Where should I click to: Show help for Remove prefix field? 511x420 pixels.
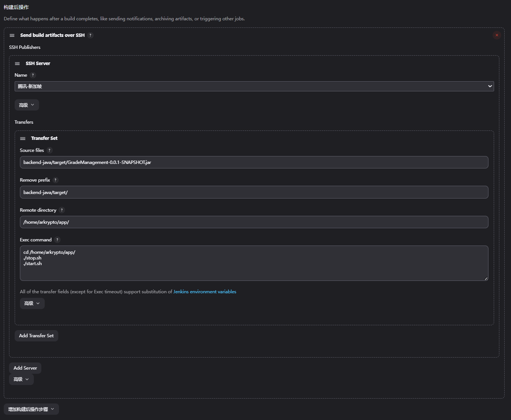(55, 180)
